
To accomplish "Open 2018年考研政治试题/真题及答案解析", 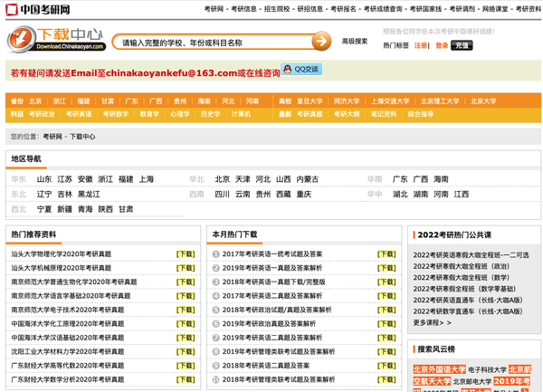I will (277, 310).
